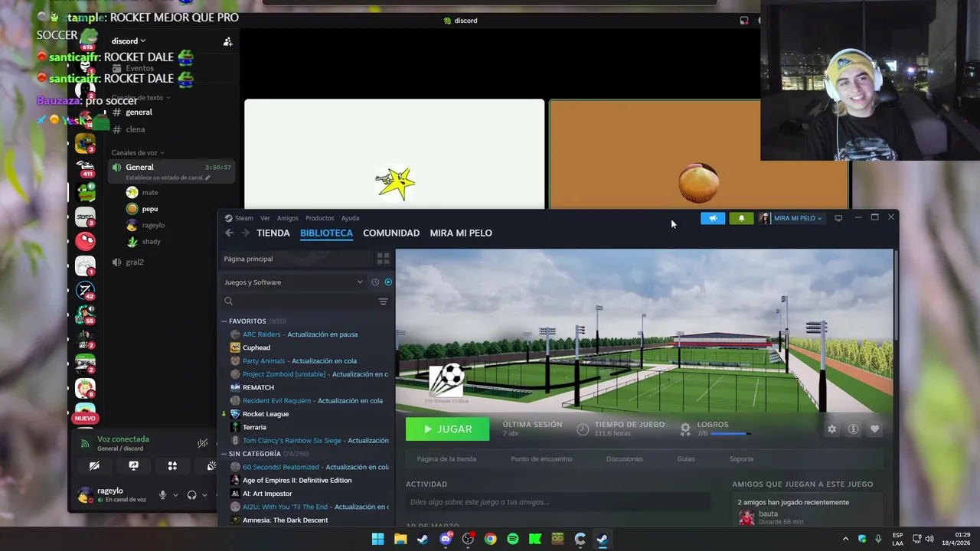980x551 pixels.
Task: Open MIRA MI PELO profile tab
Action: coord(461,233)
